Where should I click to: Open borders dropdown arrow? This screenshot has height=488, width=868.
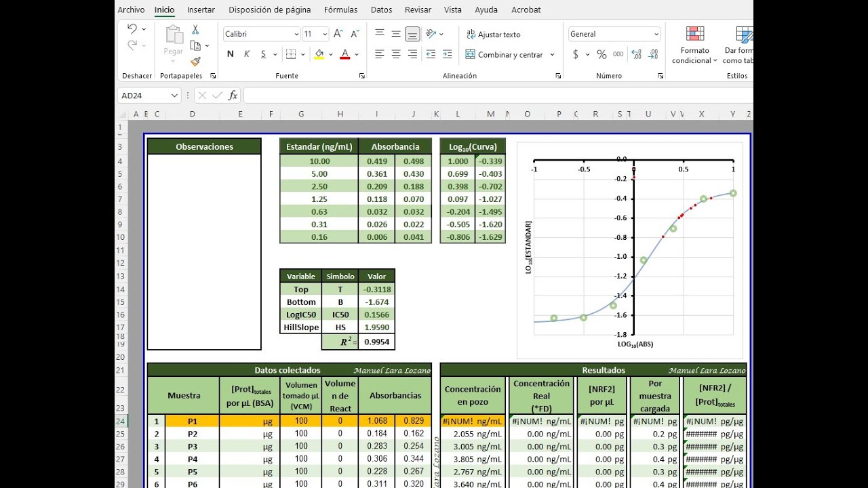(x=302, y=55)
